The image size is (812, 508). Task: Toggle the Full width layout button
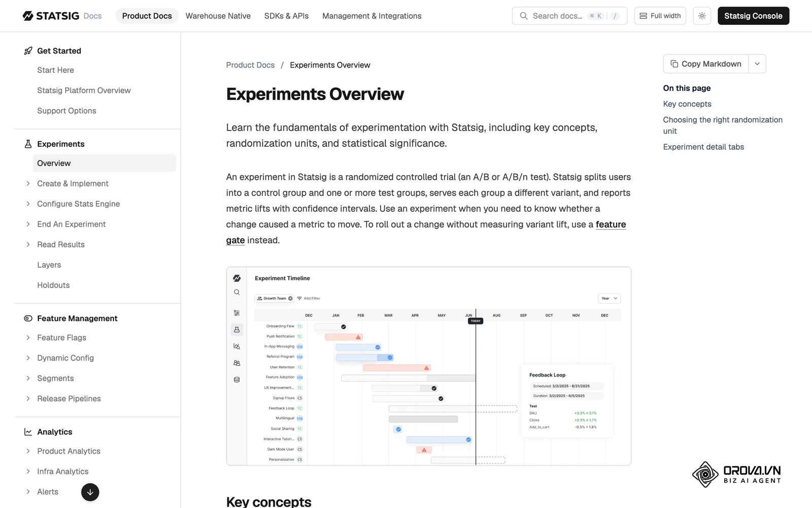click(x=660, y=16)
